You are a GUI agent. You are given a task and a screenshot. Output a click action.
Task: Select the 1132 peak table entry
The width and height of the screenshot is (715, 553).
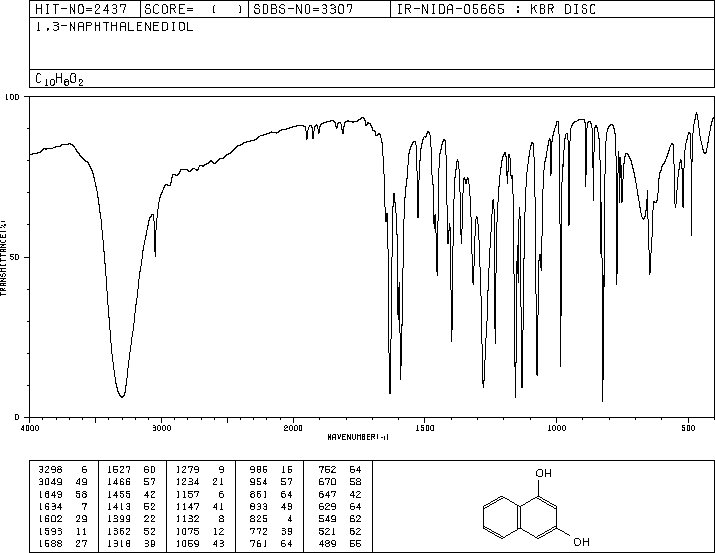(188, 519)
